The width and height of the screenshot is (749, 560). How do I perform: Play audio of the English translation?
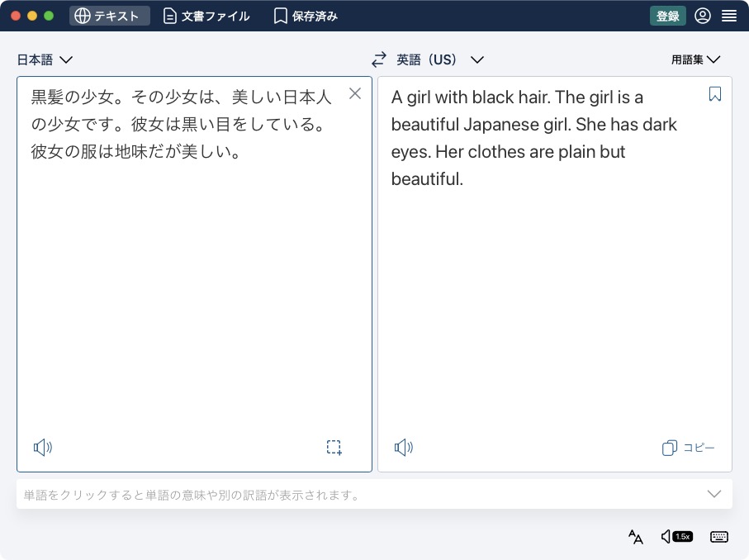click(404, 447)
